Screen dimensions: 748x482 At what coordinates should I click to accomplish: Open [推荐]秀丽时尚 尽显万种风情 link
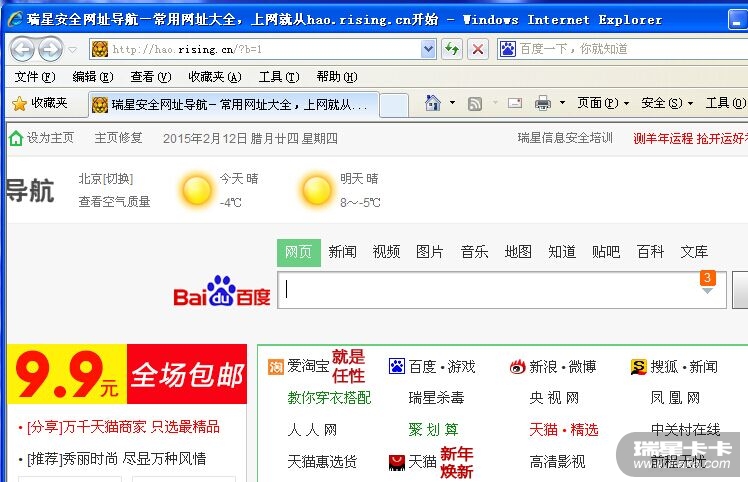117,459
